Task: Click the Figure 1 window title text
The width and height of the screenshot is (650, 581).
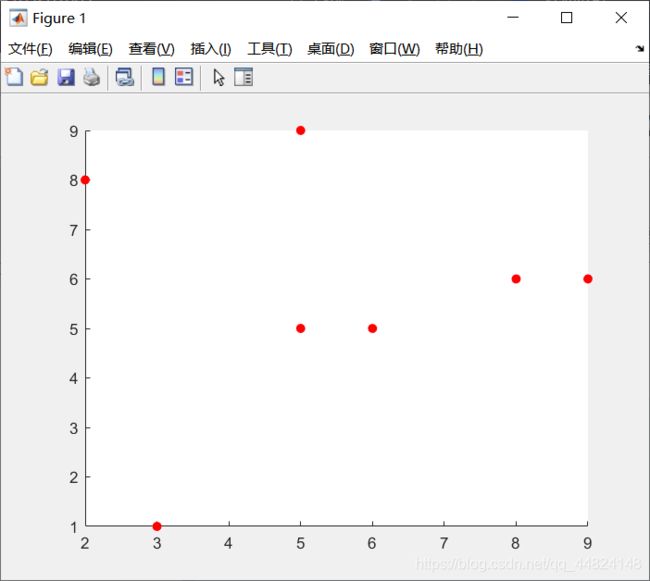Action: pyautogui.click(x=59, y=18)
